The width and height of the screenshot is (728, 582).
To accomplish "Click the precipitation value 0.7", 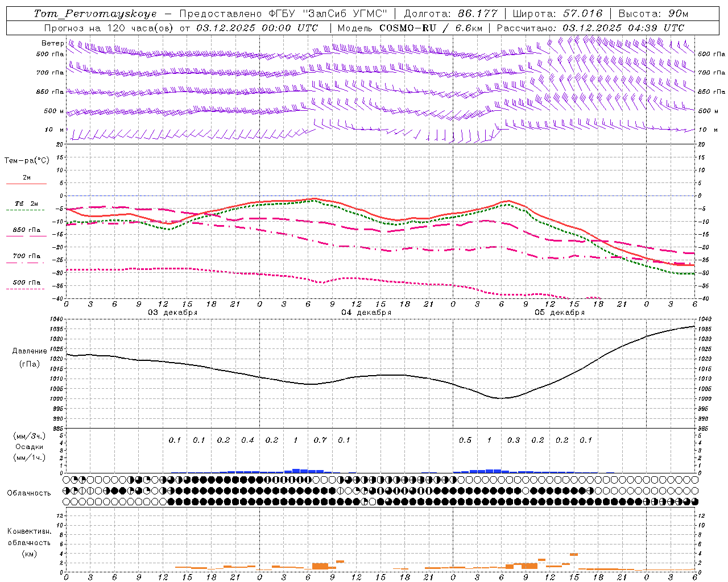I will [x=320, y=440].
